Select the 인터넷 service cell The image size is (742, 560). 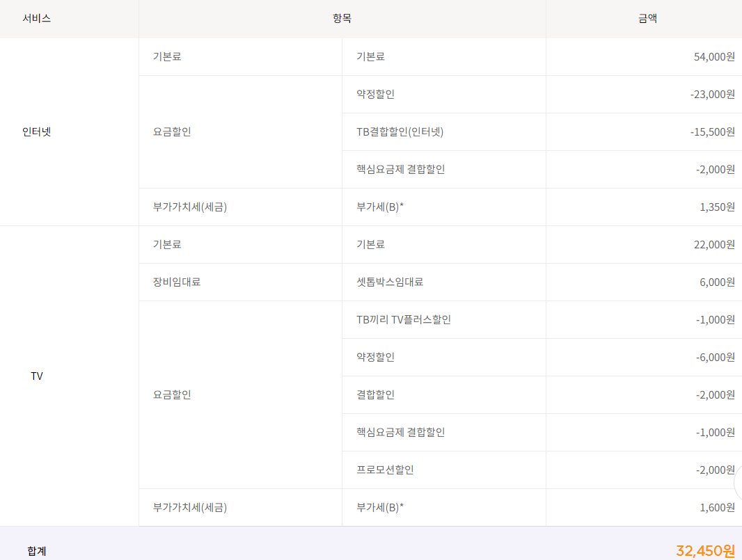click(x=36, y=131)
